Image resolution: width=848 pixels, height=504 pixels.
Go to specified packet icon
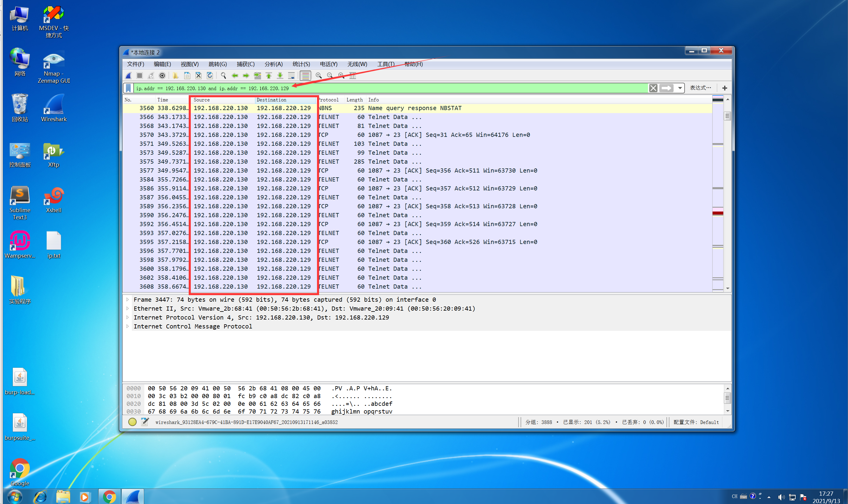coord(257,76)
